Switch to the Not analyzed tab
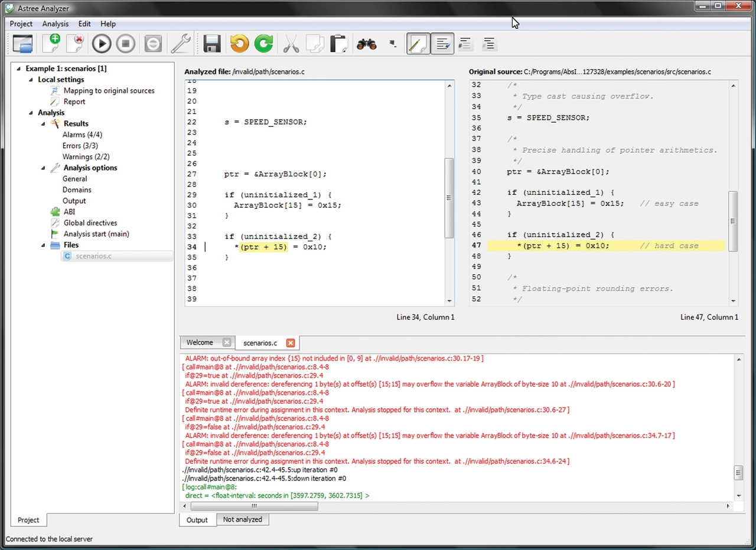756x550 pixels. (x=242, y=519)
